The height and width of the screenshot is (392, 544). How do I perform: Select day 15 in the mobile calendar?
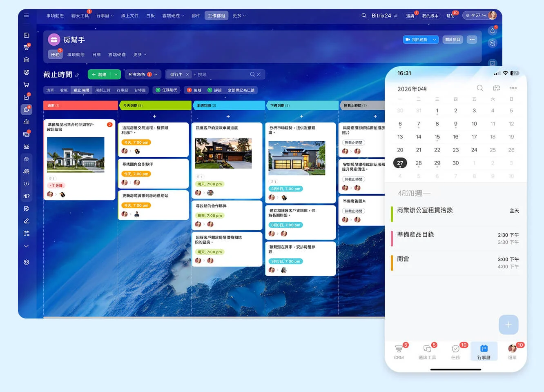click(x=437, y=137)
